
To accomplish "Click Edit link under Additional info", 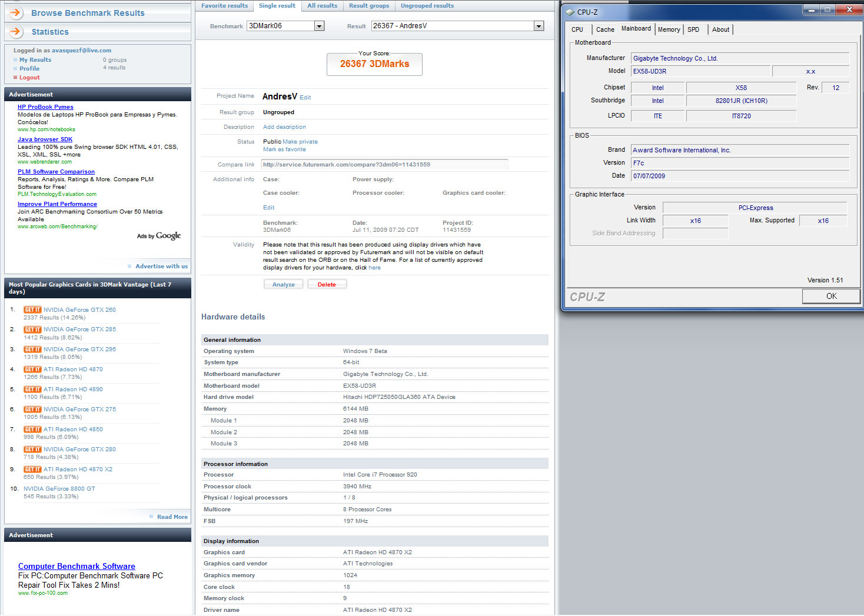I will (268, 208).
